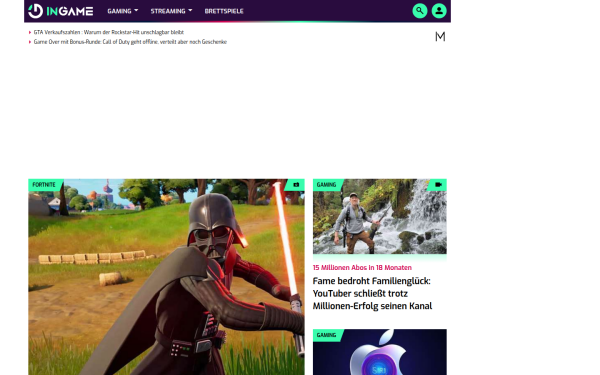Select the FORTNITE category tag

coord(44,184)
